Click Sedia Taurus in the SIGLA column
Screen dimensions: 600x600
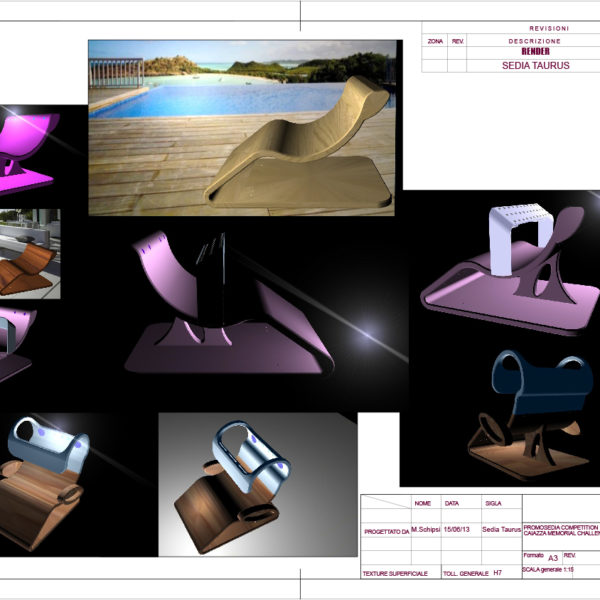(x=501, y=530)
